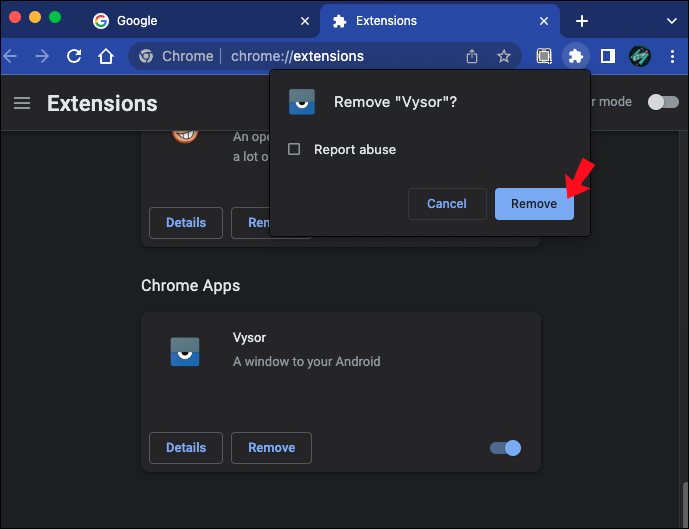This screenshot has width=689, height=529.
Task: Click the "A window to your Android" description
Action: coord(306,362)
